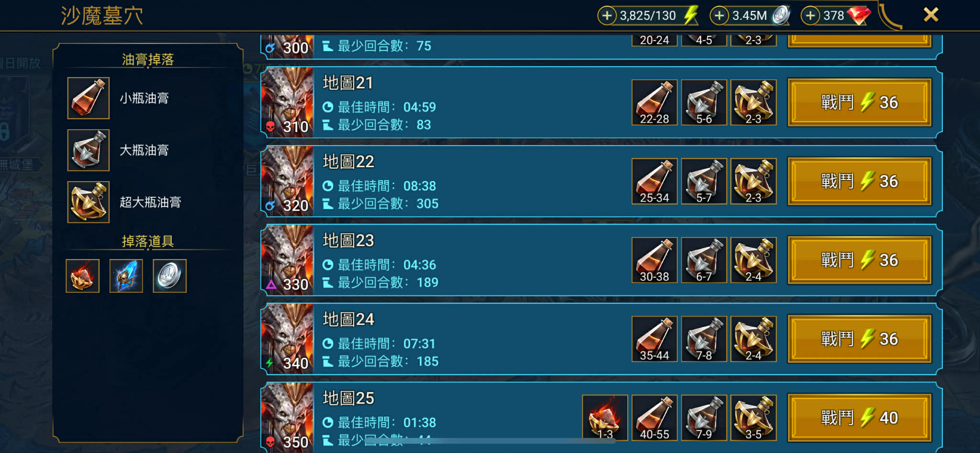Select the 小瓶油膏 potion icon in drop list
This screenshot has width=980, height=453.
pos(89,98)
